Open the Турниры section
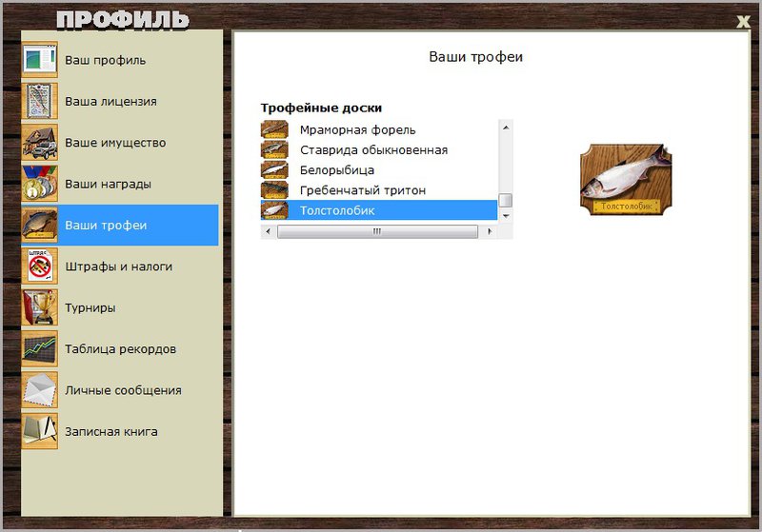 (x=120, y=307)
